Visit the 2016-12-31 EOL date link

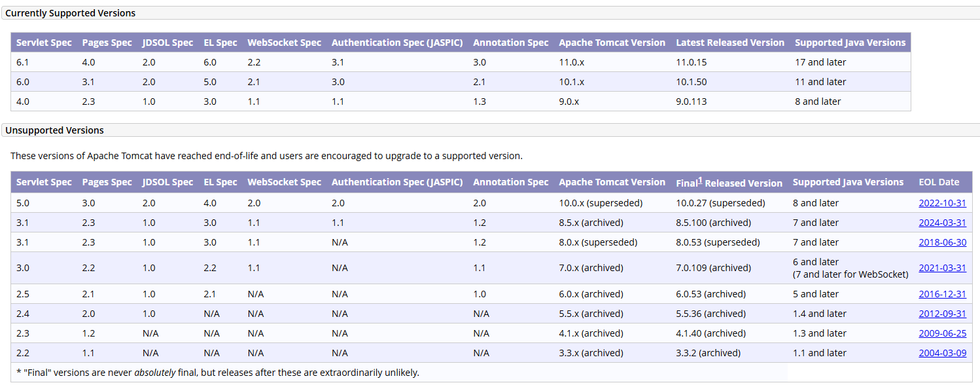[x=942, y=294]
